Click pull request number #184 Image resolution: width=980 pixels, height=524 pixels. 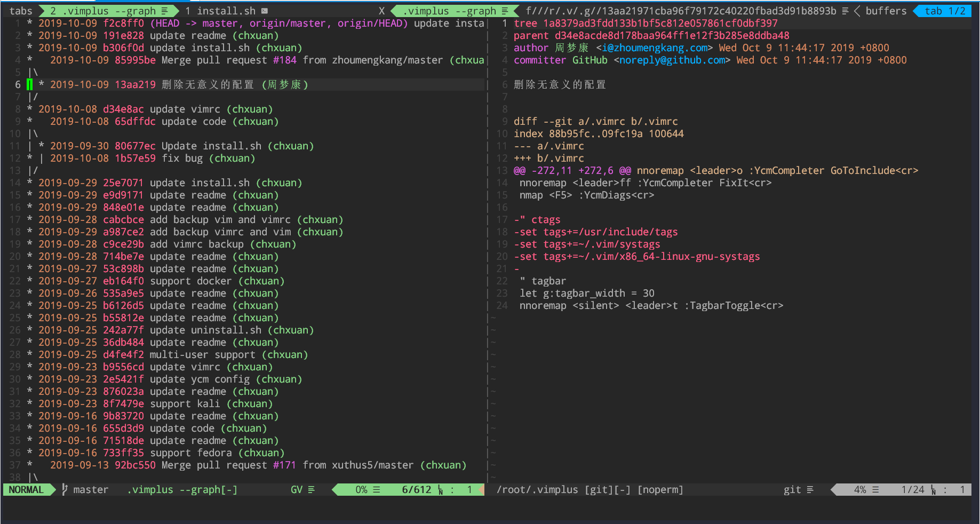coord(285,60)
